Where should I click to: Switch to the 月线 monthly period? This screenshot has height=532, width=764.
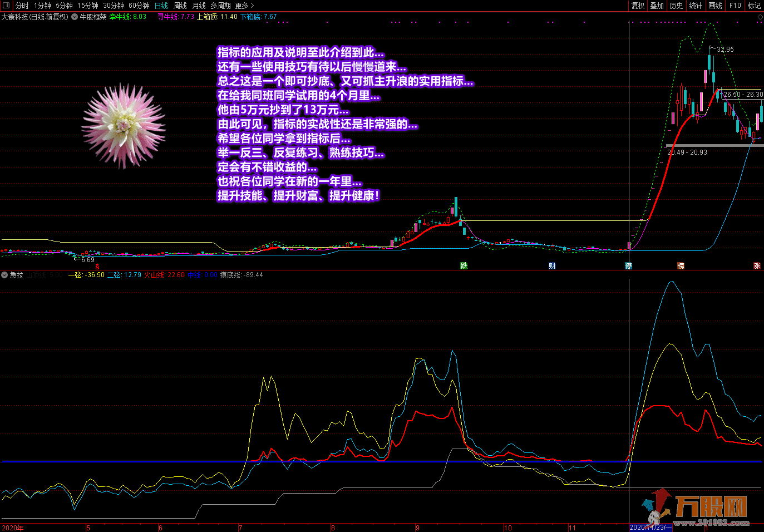point(199,6)
